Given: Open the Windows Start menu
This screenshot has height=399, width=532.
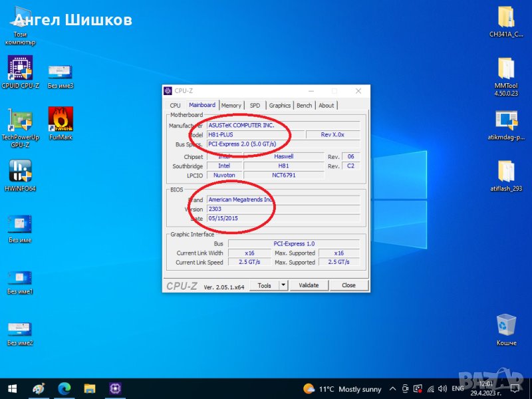Looking at the screenshot, I should 12,388.
